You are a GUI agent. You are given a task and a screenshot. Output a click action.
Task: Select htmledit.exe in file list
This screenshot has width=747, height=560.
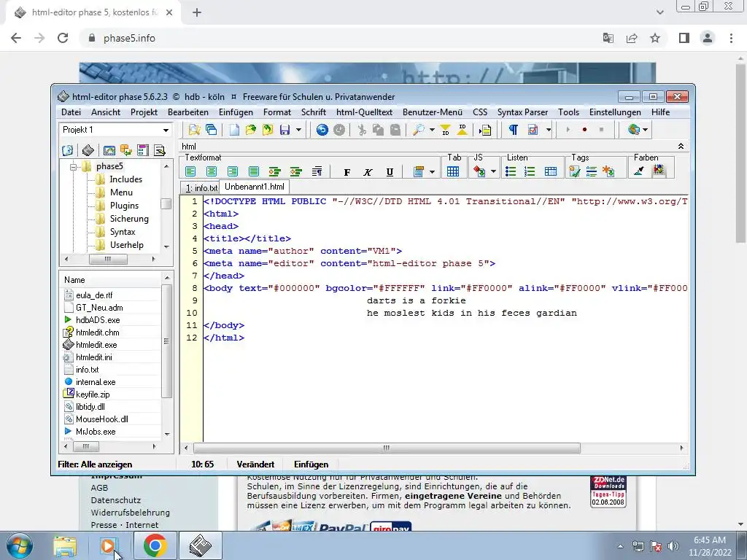[96, 345]
